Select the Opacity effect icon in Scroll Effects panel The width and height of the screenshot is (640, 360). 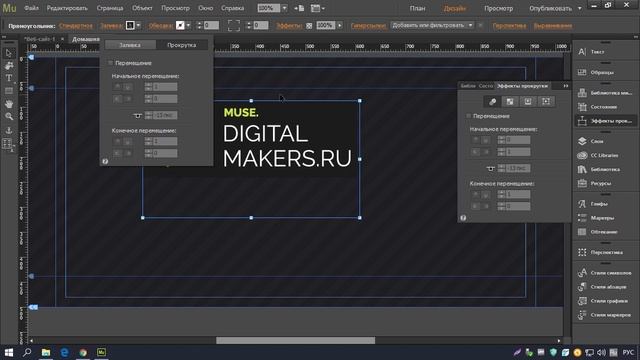pyautogui.click(x=510, y=102)
